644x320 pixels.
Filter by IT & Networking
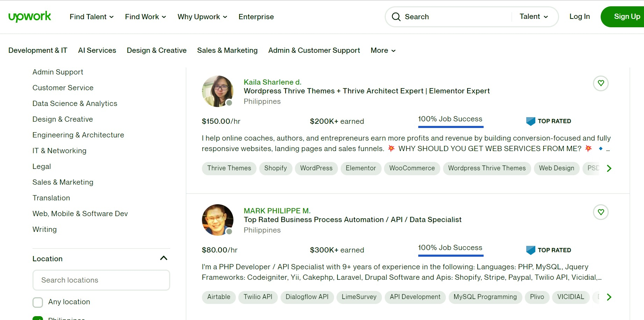pyautogui.click(x=59, y=151)
